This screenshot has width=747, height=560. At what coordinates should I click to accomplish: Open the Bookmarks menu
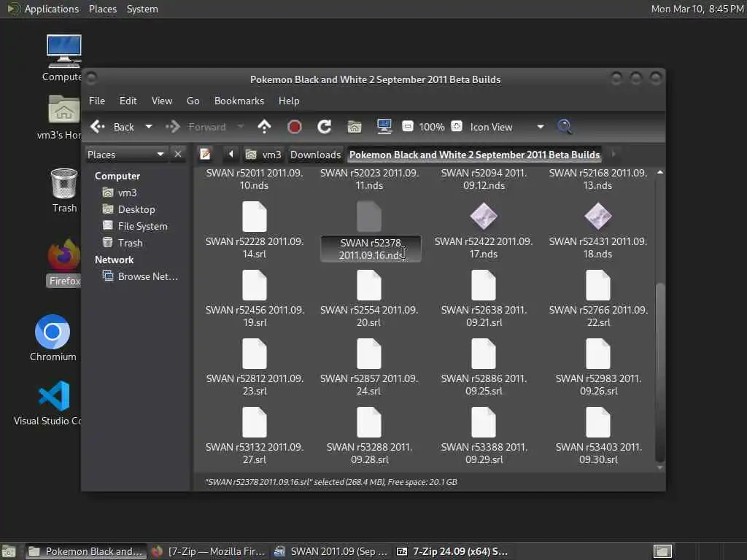click(239, 101)
